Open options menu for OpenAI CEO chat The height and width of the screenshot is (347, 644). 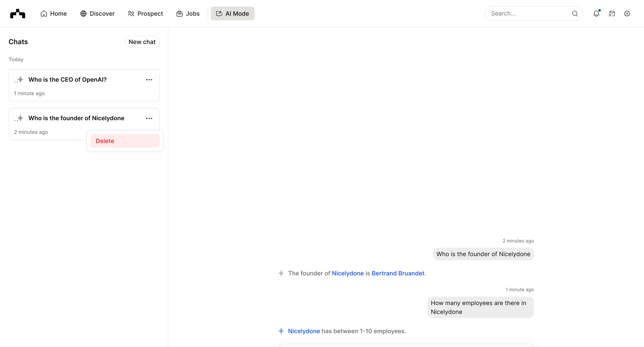149,80
